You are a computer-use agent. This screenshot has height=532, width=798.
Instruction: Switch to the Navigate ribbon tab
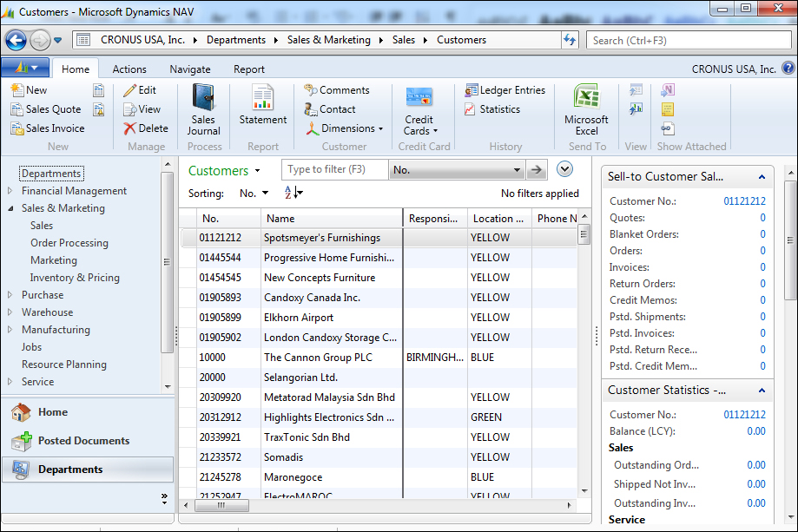pos(190,69)
